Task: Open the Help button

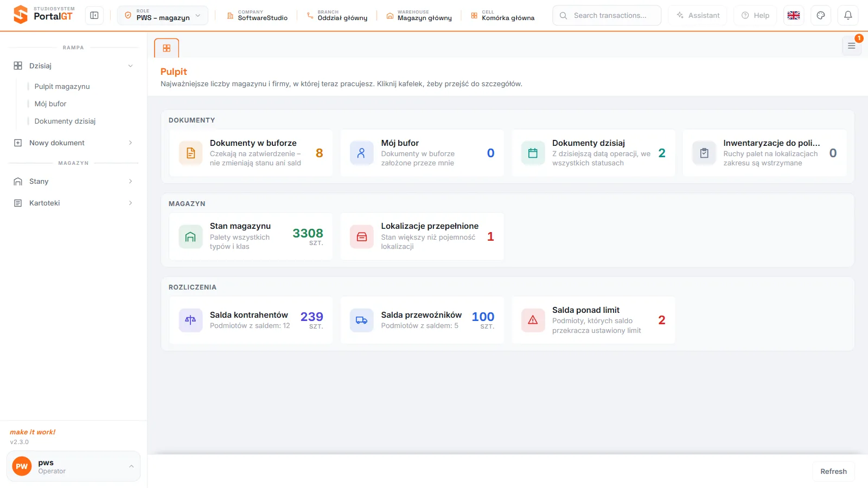Action: tap(755, 15)
